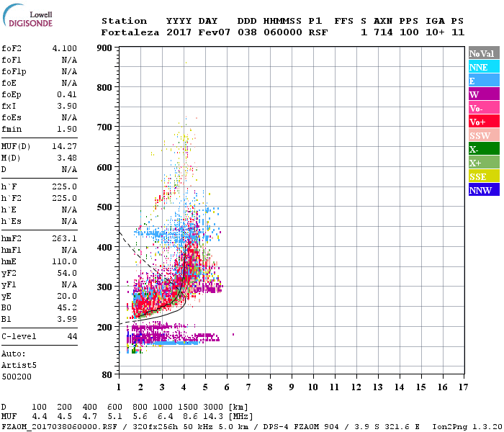
Task: Click the MUF 14.3 value for 3000 km
Action: (x=213, y=417)
